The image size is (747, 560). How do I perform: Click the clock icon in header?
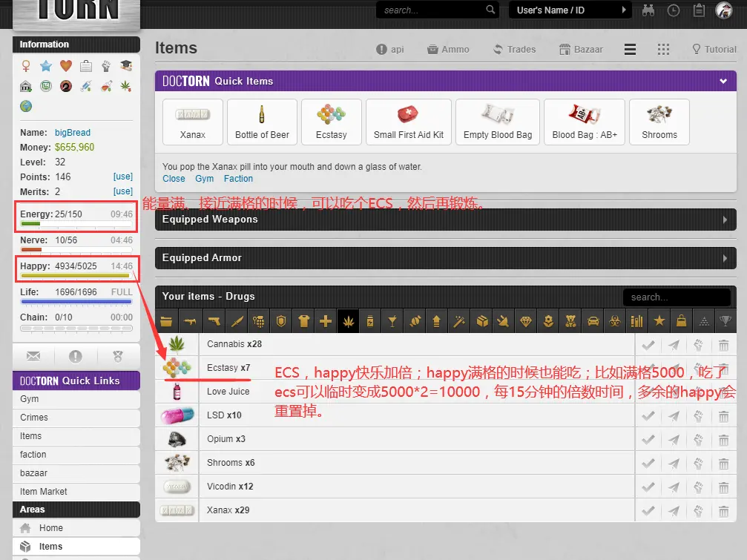673,10
